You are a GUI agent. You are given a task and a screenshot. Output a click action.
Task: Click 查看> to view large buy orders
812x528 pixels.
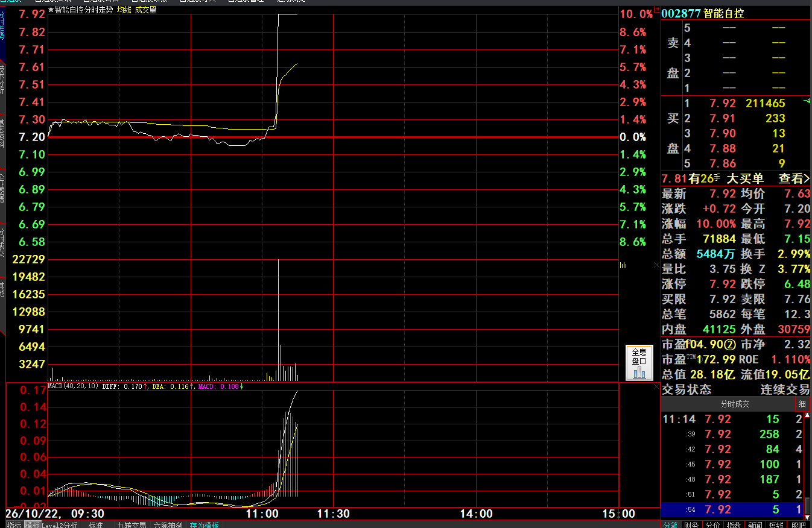794,178
